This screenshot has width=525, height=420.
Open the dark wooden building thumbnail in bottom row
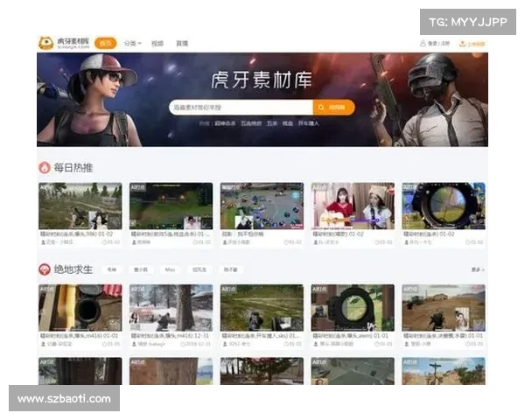click(80, 371)
